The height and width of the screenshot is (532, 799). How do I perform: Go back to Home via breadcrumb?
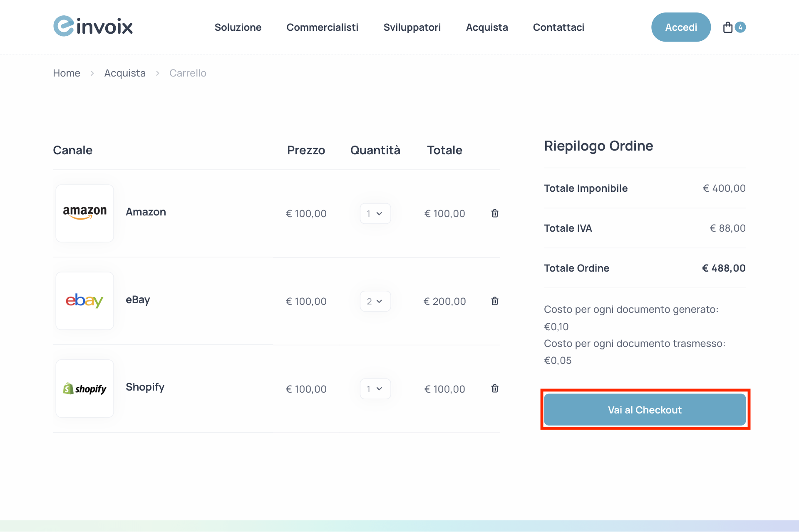point(66,73)
